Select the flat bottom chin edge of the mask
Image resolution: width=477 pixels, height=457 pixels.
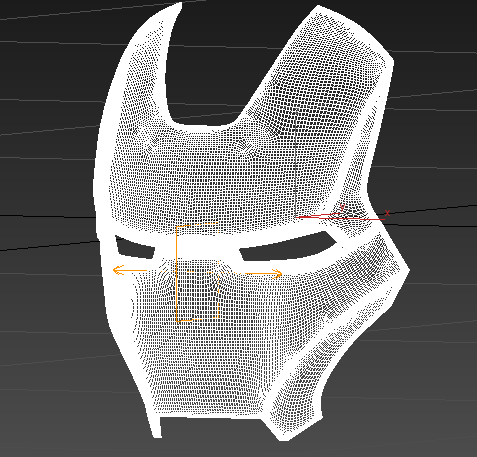pos(210,417)
